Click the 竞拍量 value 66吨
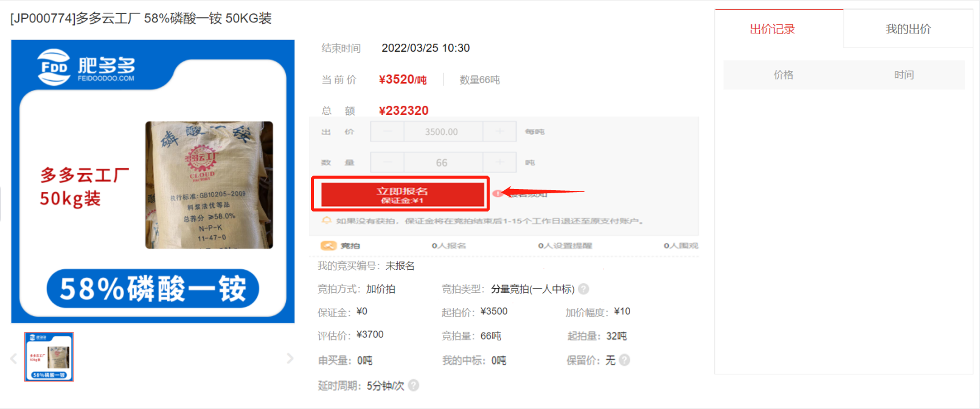The image size is (980, 409). tap(491, 336)
